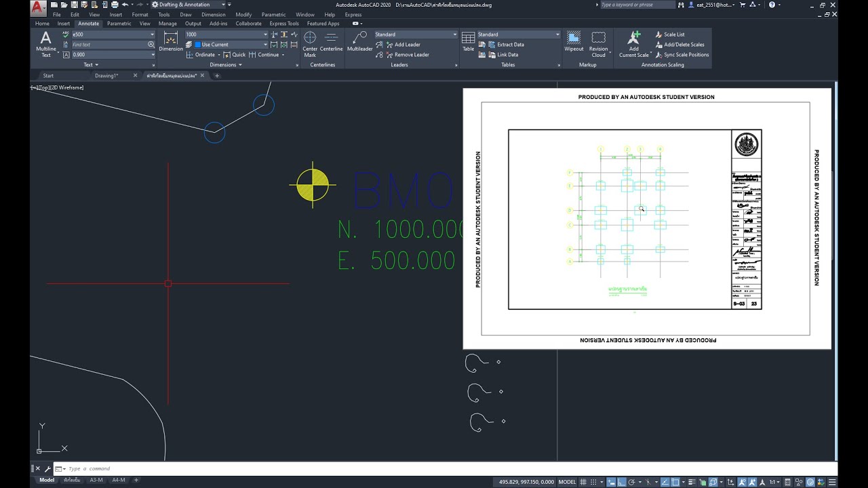This screenshot has height=488, width=868.
Task: Switch to the Home ribbon tab
Action: click(42, 24)
